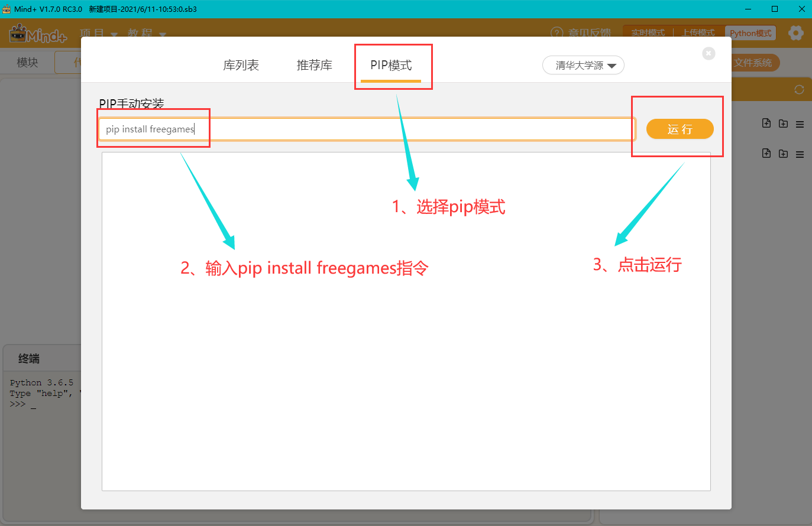This screenshot has height=526, width=812.
Task: Open the 推荐库 tab
Action: pyautogui.click(x=314, y=65)
